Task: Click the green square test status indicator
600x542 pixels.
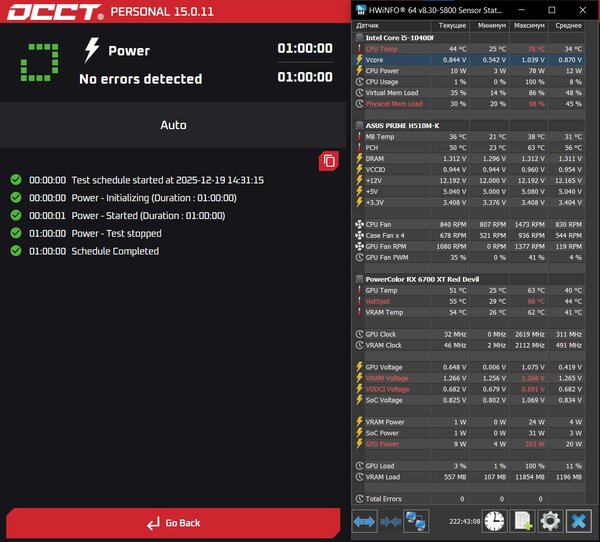Action: pyautogui.click(x=39, y=62)
